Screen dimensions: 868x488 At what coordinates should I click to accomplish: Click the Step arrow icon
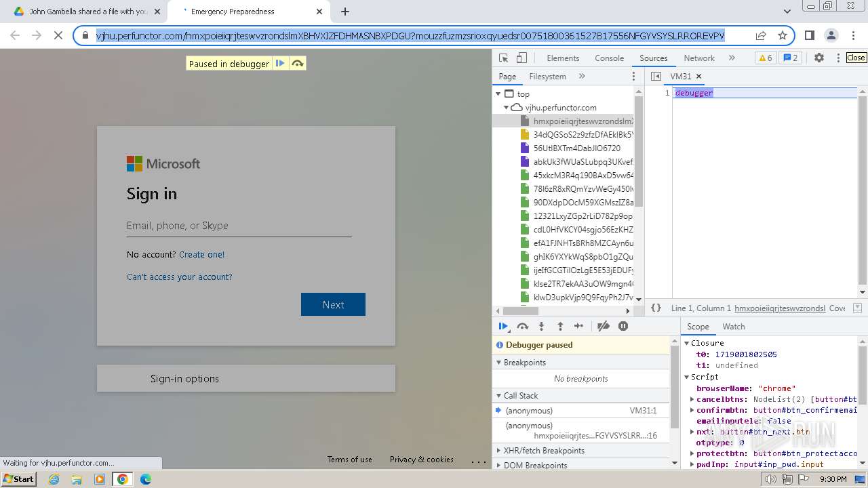point(578,326)
